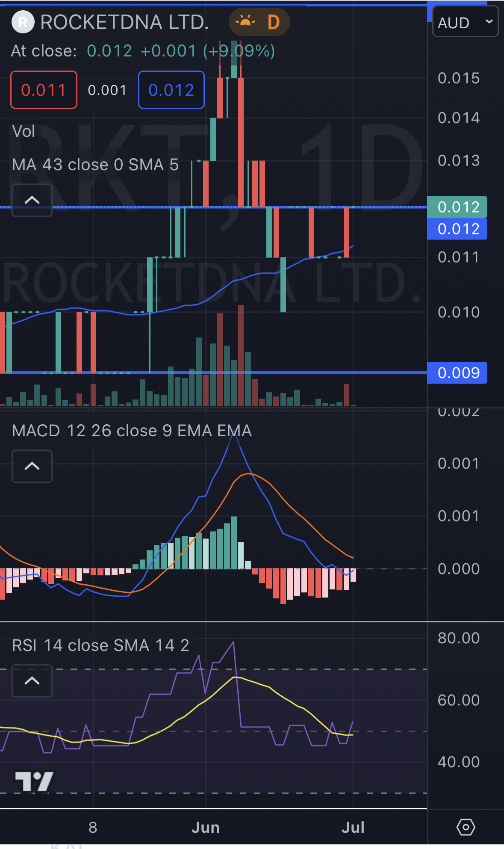
Task: Select the MACD 12 26 close 9 legend
Action: click(132, 431)
